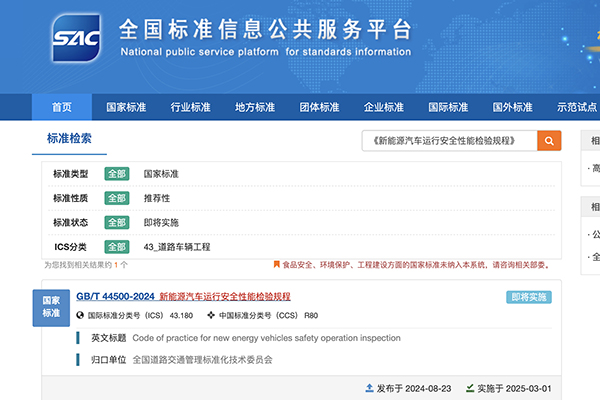Open the 行业标准 navigation menu
The width and height of the screenshot is (600, 400).
click(x=190, y=107)
